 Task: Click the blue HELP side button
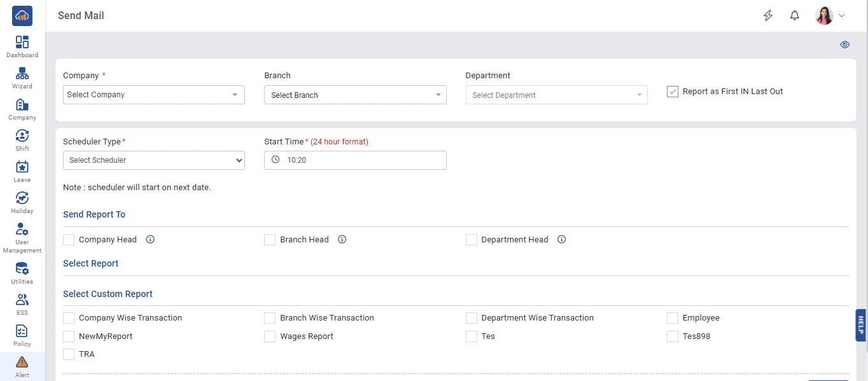tap(860, 325)
